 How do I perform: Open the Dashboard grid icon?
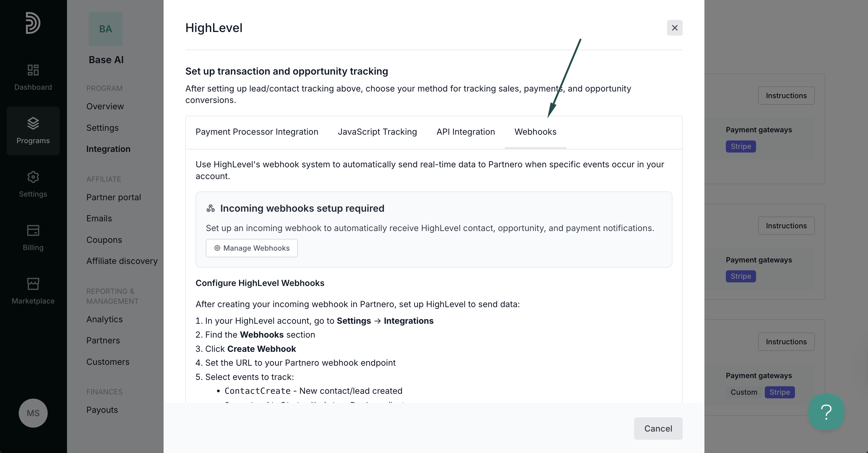[33, 70]
